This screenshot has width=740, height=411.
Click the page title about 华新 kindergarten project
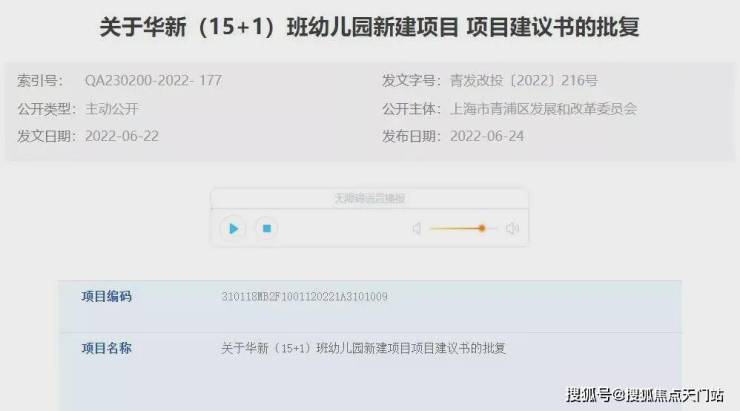[370, 26]
